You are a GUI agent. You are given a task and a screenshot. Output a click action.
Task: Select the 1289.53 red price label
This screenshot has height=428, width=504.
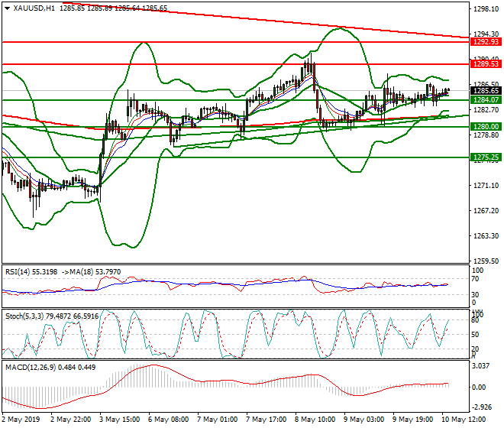click(486, 64)
